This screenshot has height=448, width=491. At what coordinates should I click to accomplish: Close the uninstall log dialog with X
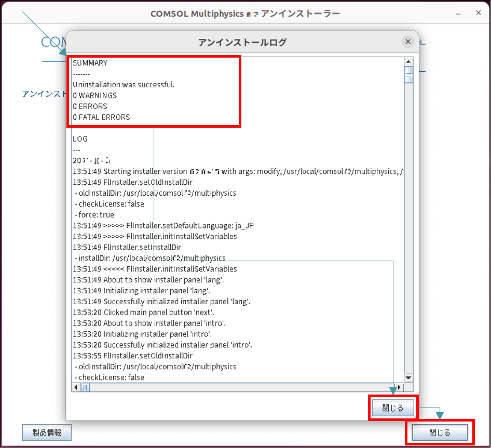pyautogui.click(x=408, y=42)
